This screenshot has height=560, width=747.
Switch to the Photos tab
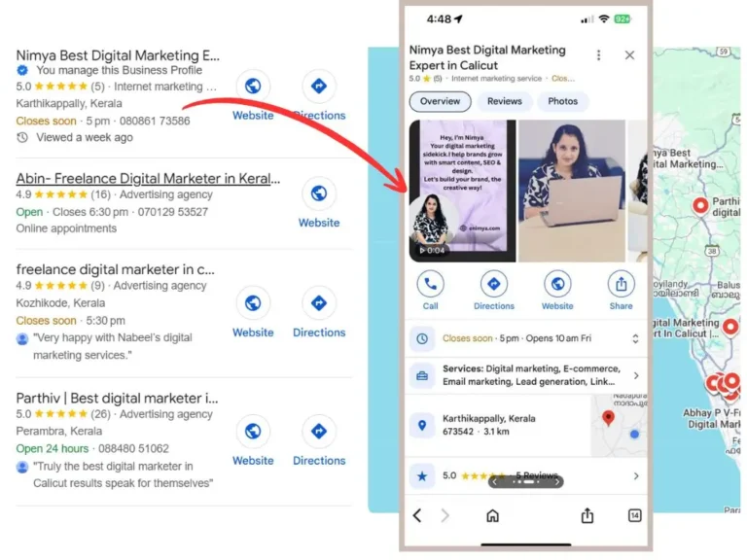pyautogui.click(x=562, y=101)
